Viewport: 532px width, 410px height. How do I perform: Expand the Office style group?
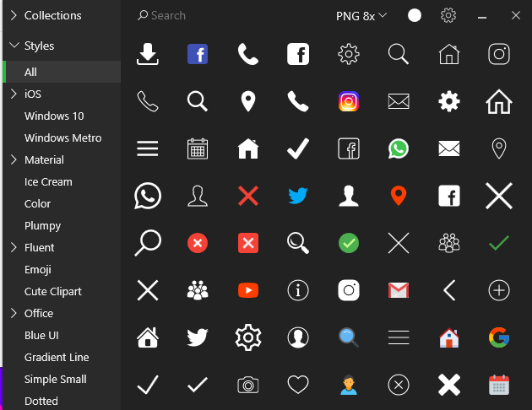14,313
